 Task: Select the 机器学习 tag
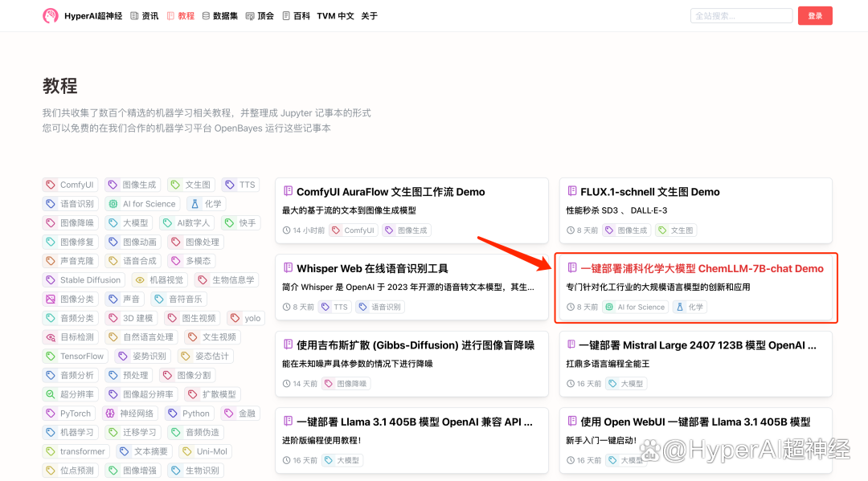tap(70, 432)
